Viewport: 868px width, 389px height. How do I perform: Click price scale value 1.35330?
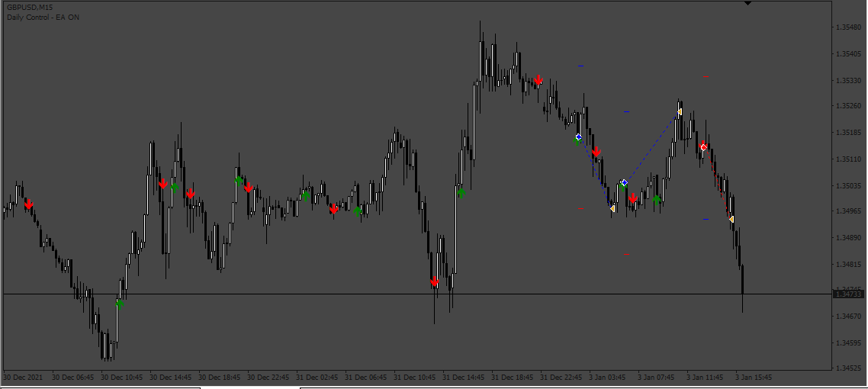(849, 81)
